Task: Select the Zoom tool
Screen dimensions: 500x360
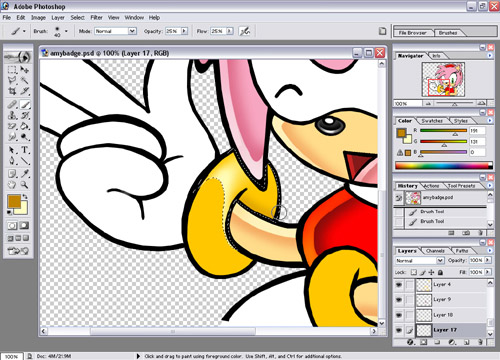Action: click(24, 185)
